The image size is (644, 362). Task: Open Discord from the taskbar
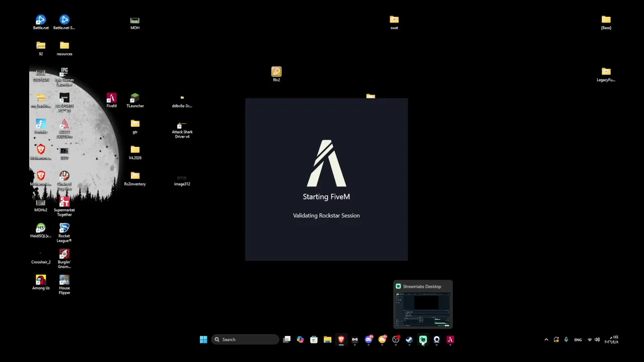pos(368,339)
